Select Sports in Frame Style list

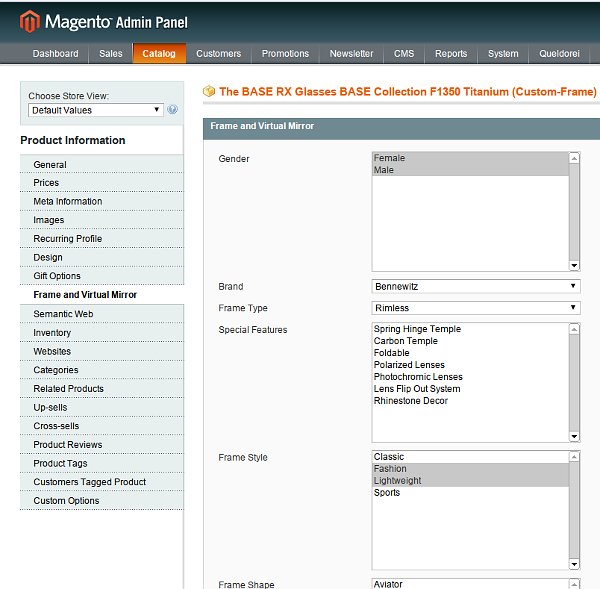pos(470,493)
